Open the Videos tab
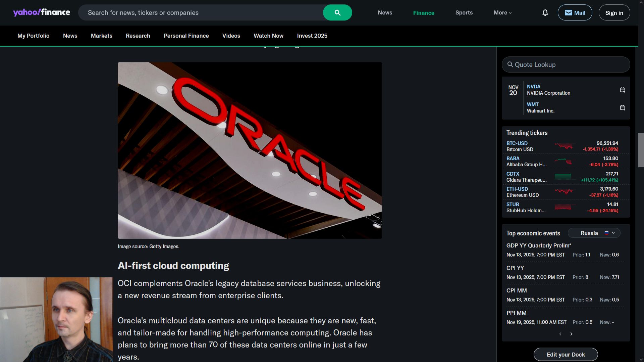This screenshot has height=362, width=644. (x=231, y=36)
